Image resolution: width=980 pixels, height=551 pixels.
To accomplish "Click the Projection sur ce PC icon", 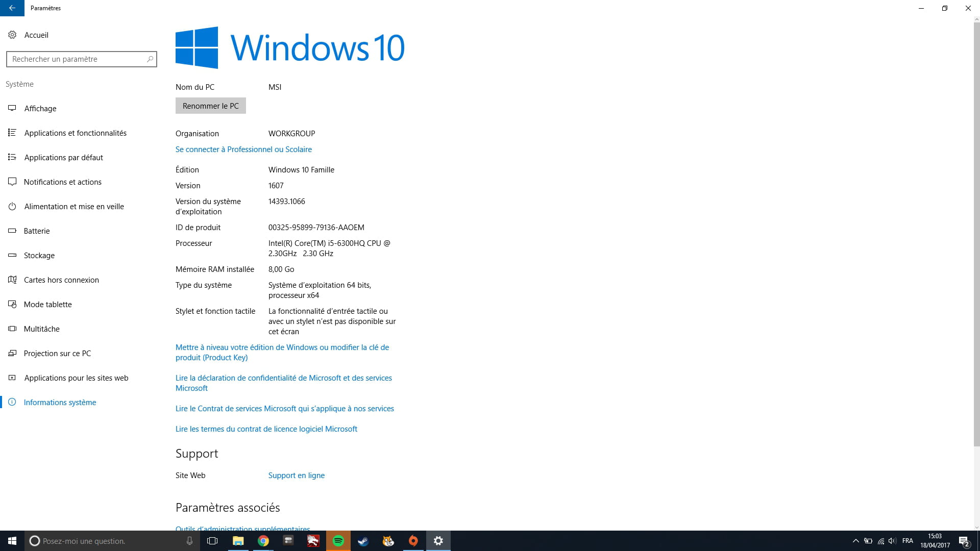I will (12, 353).
